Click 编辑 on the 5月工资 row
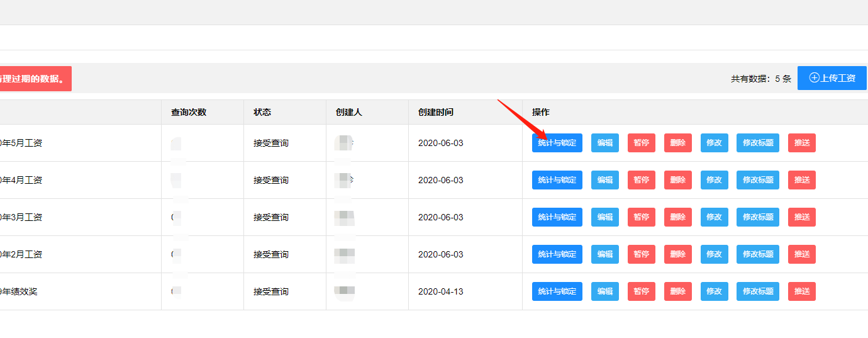The height and width of the screenshot is (338, 868). [604, 143]
